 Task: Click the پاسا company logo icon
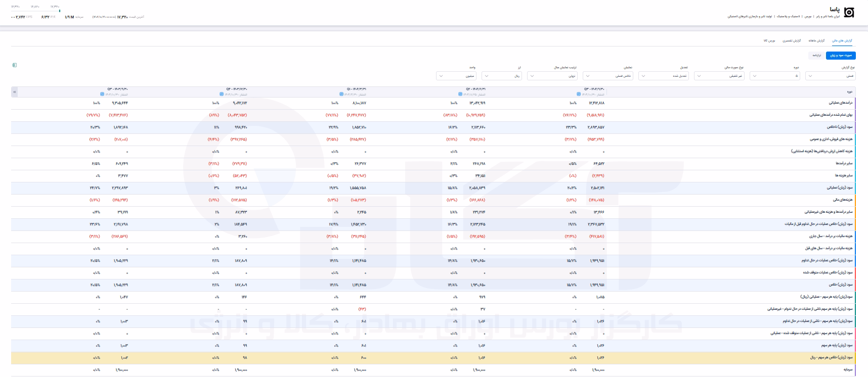pyautogui.click(x=849, y=13)
